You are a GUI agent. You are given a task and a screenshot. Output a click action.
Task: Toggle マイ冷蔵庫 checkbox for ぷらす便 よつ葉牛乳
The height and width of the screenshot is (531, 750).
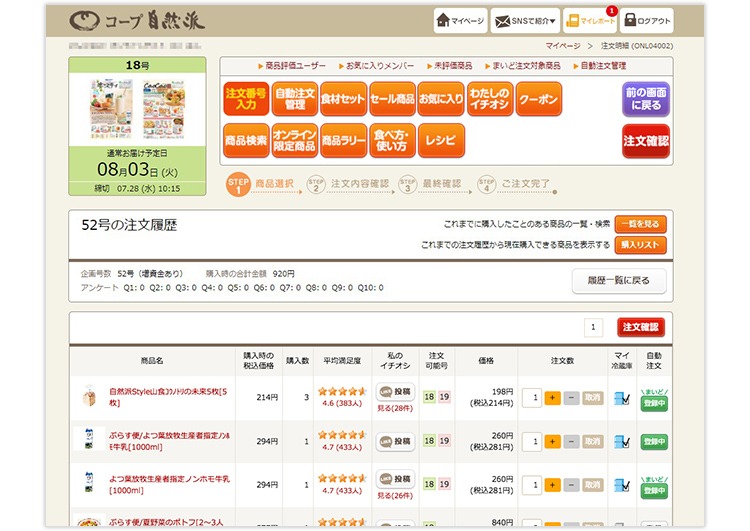click(x=621, y=441)
